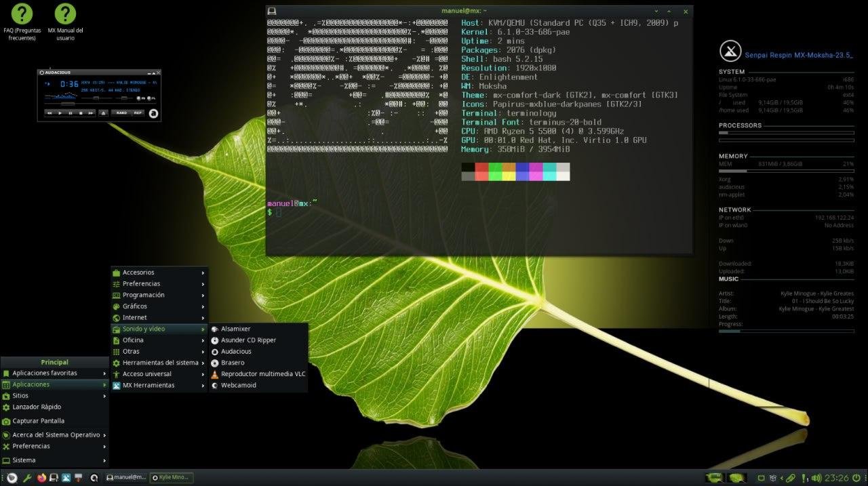Adjust the Audacious volume slider
The width and height of the screenshot is (868, 486).
coord(97,98)
